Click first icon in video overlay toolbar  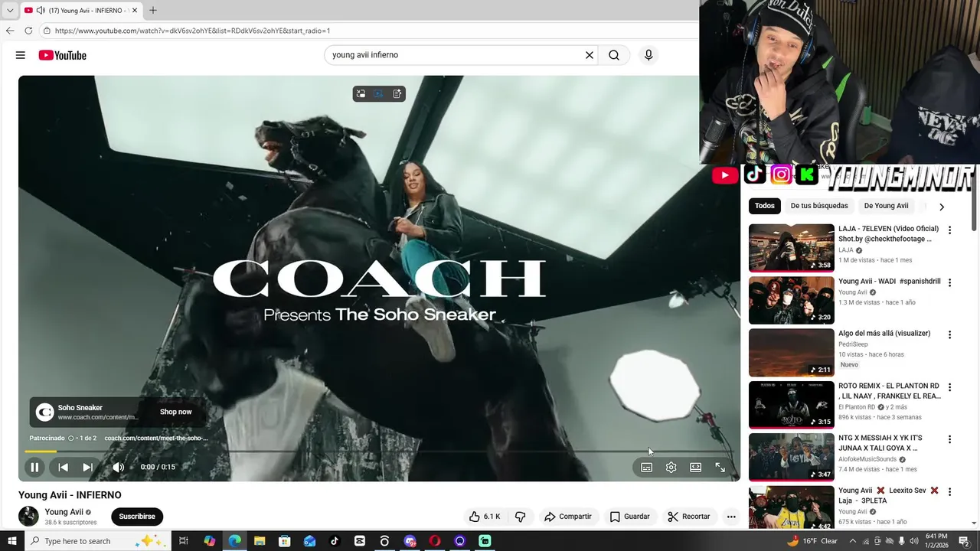pos(361,93)
